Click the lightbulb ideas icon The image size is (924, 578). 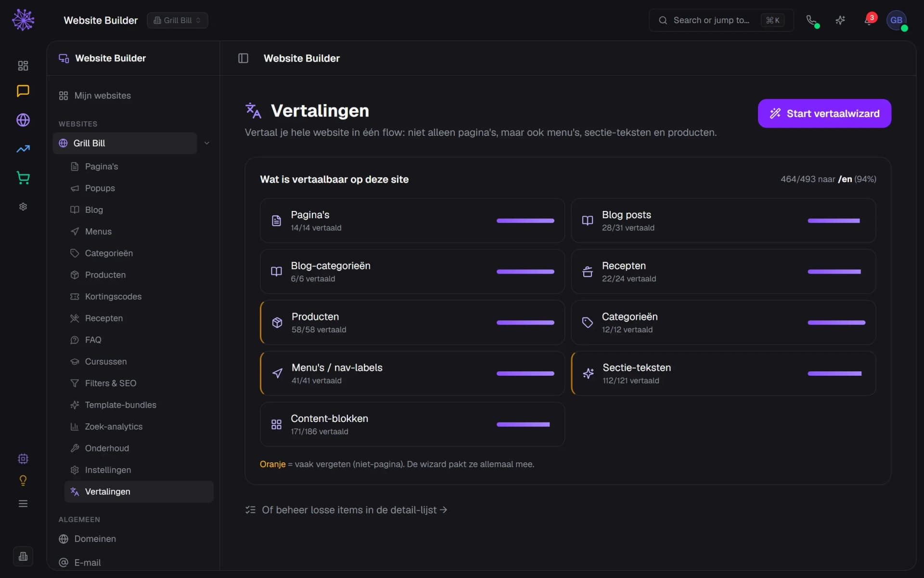pyautogui.click(x=23, y=481)
